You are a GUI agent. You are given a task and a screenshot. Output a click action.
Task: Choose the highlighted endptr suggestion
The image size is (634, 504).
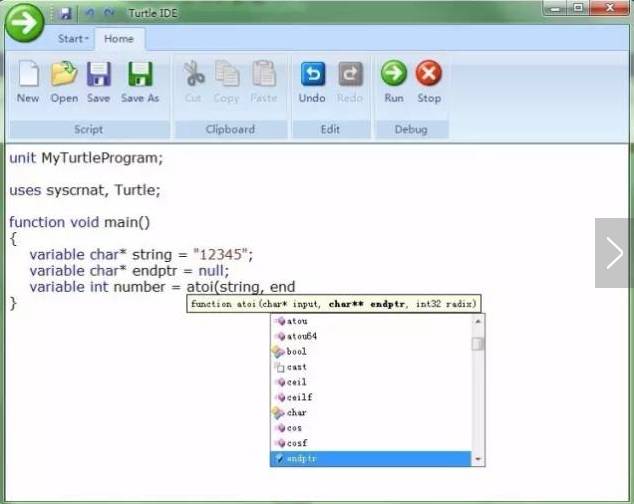(371, 459)
